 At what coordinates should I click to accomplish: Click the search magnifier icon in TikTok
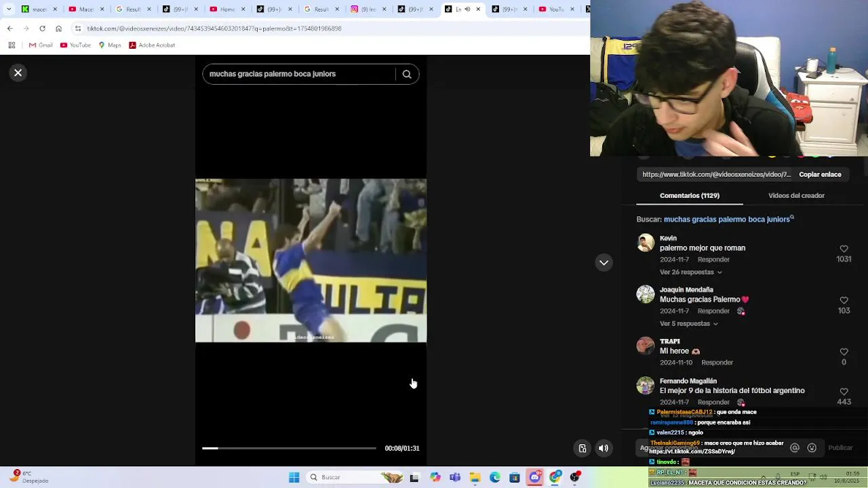[x=407, y=75]
